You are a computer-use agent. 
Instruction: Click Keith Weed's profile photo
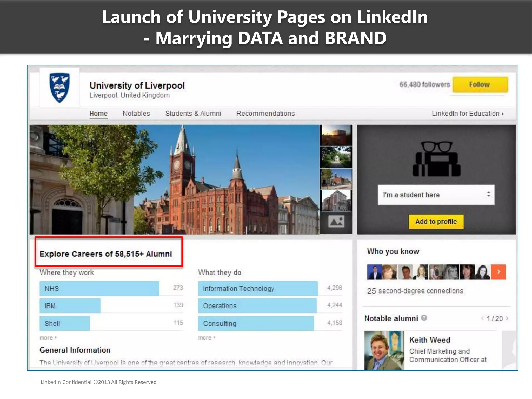(x=384, y=350)
